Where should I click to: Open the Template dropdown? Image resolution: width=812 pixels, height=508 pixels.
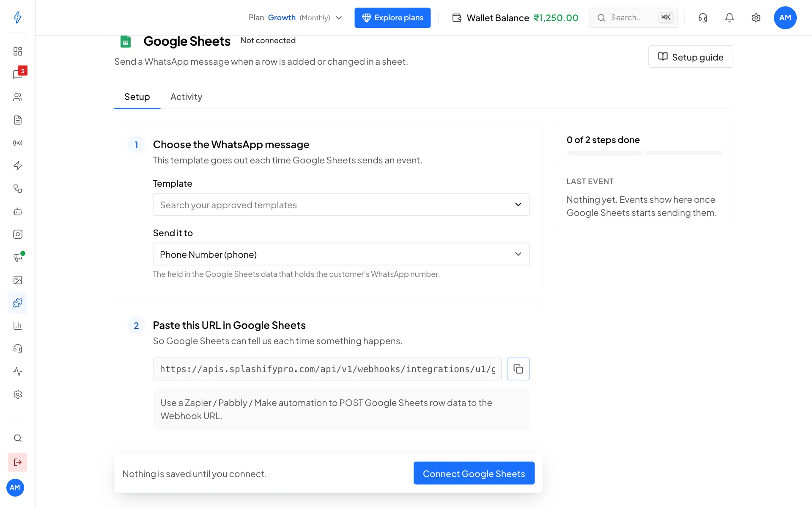pos(341,204)
